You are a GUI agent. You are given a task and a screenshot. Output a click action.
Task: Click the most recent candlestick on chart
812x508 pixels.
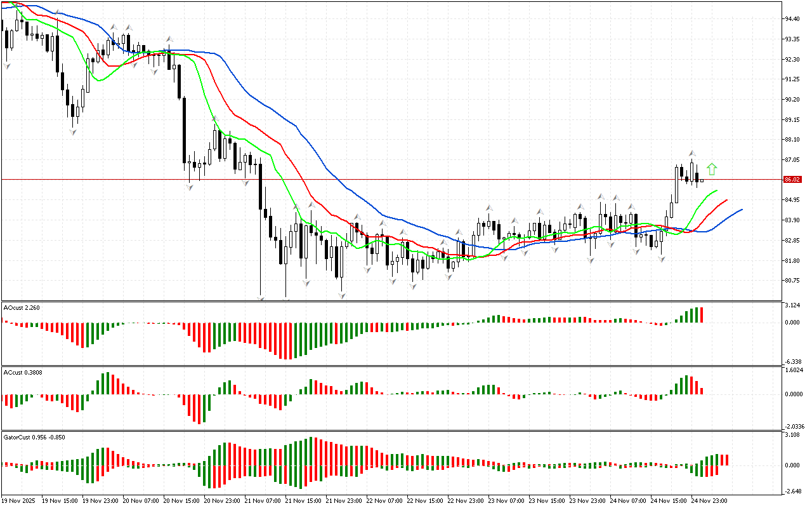702,180
